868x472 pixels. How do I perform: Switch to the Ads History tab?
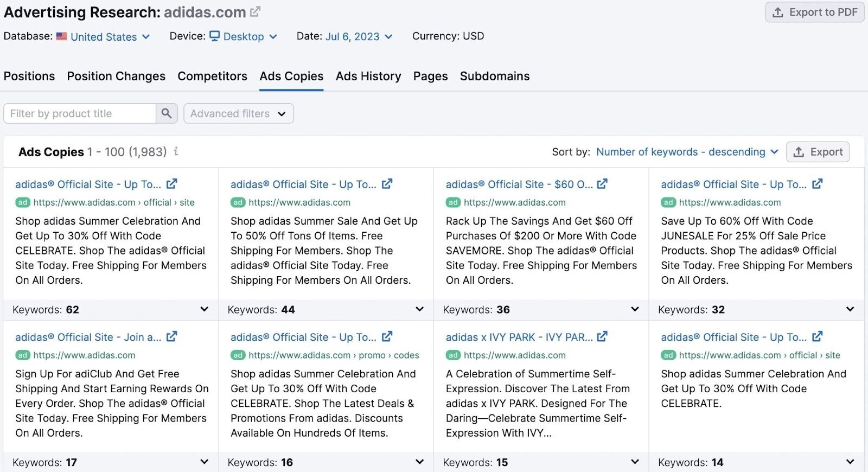[368, 76]
